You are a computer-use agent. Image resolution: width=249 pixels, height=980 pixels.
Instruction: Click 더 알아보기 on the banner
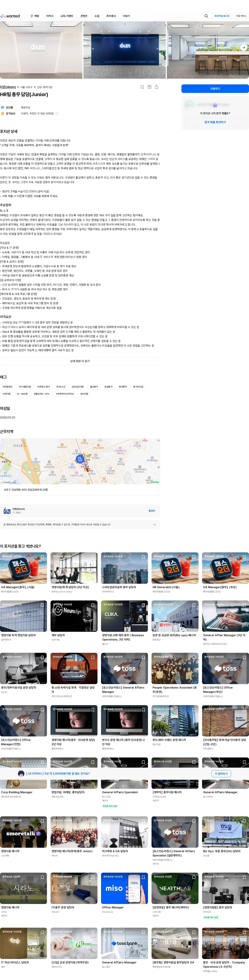coord(221,773)
